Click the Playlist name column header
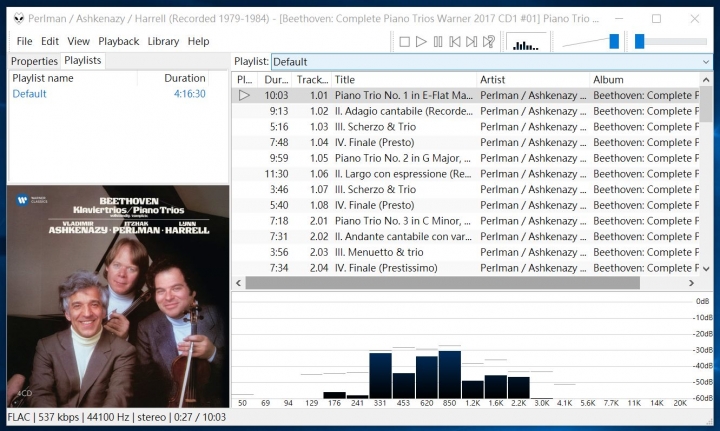Image resolution: width=720 pixels, height=431 pixels. click(73, 78)
